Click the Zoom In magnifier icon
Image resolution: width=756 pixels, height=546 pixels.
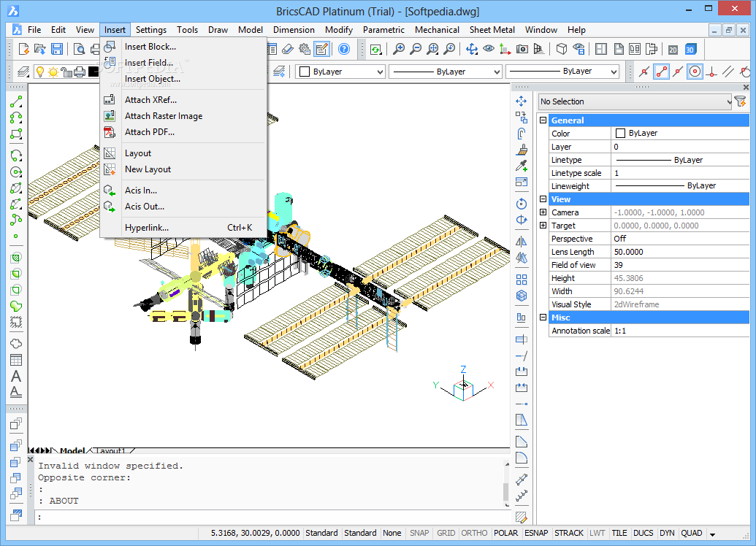[x=398, y=49]
